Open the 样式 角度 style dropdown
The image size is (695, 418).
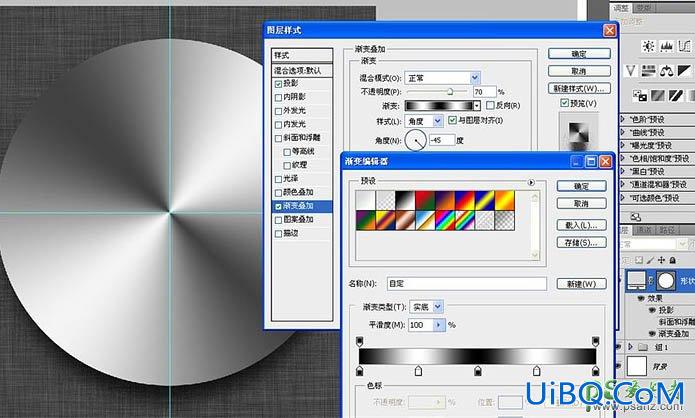pyautogui.click(x=438, y=121)
